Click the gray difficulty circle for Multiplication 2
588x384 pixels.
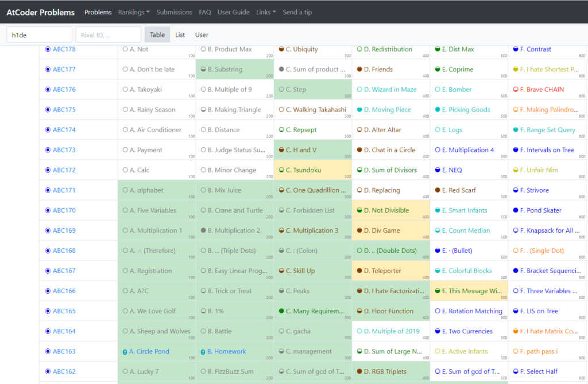pos(203,231)
